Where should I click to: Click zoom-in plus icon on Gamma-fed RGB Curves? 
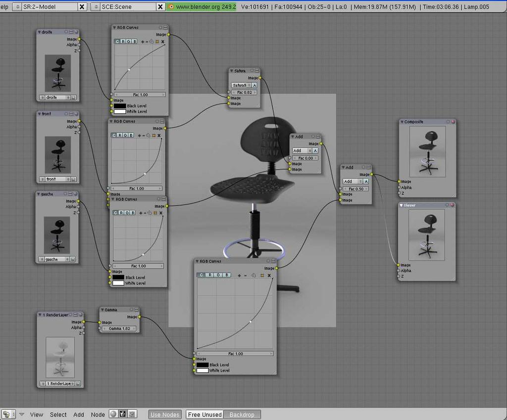click(239, 276)
